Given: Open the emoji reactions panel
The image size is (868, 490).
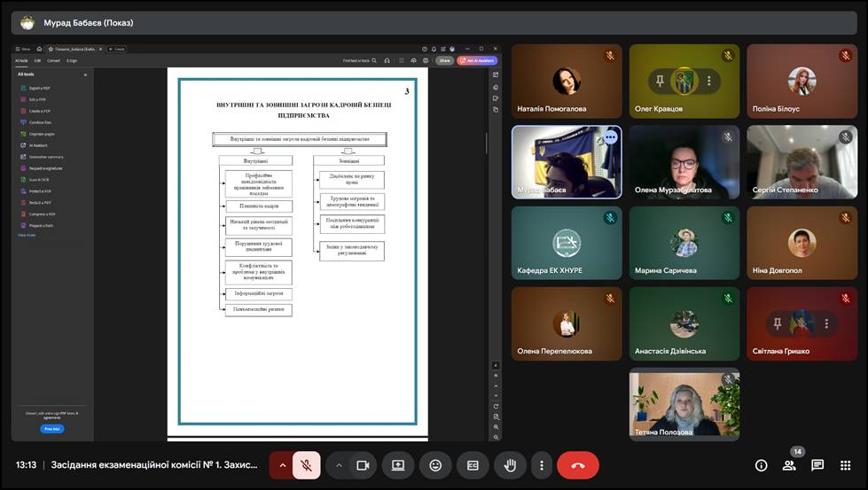Looking at the screenshot, I should pos(435,465).
